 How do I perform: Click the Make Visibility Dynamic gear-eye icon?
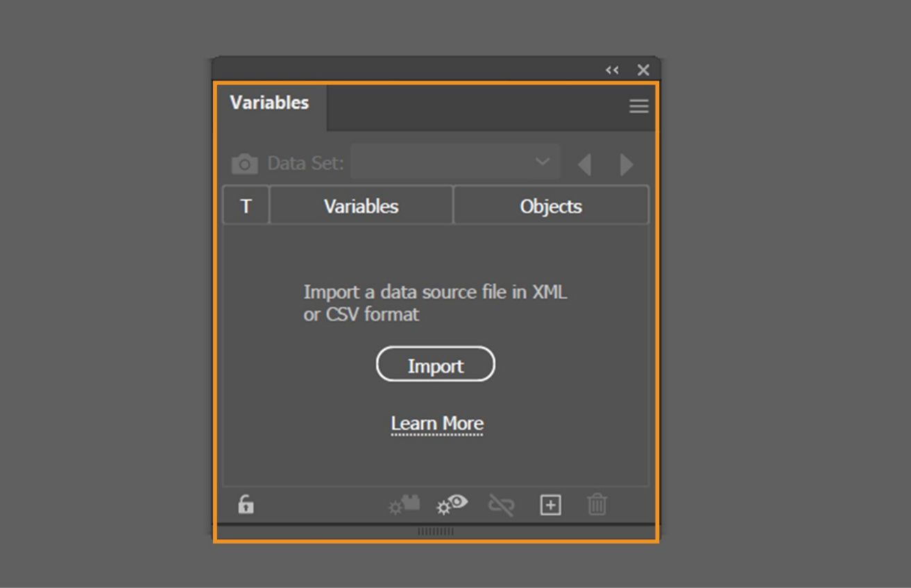pos(451,504)
